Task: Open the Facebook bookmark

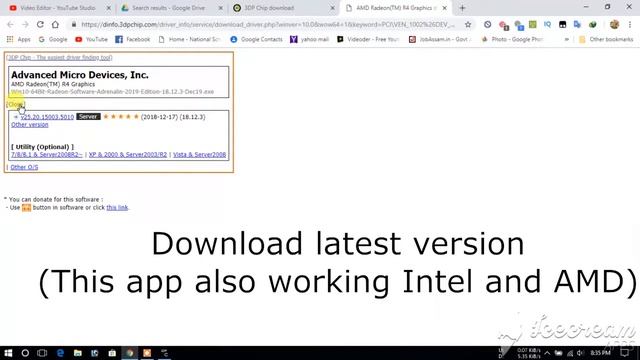Action: [133, 39]
